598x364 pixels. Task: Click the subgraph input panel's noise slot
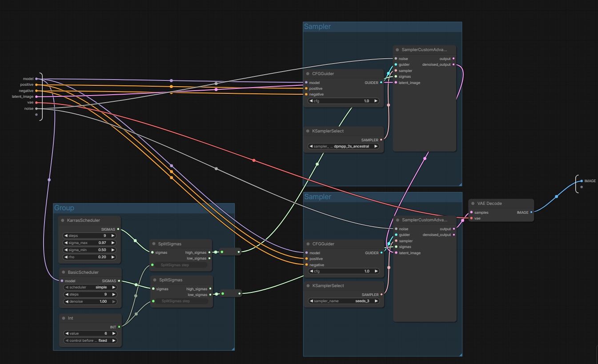[36, 108]
